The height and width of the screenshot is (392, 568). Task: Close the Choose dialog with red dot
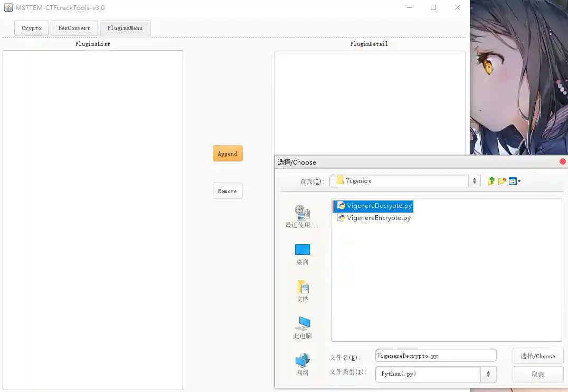(562, 162)
